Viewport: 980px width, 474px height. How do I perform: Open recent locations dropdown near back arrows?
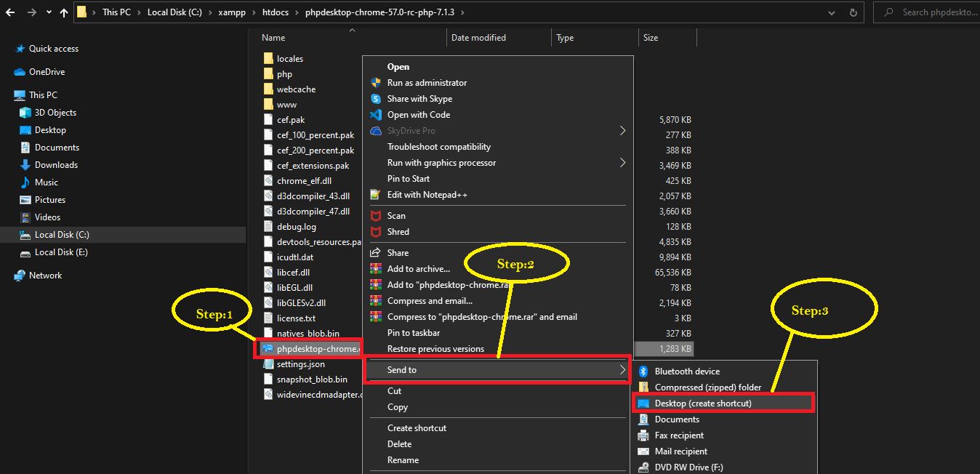(49, 12)
